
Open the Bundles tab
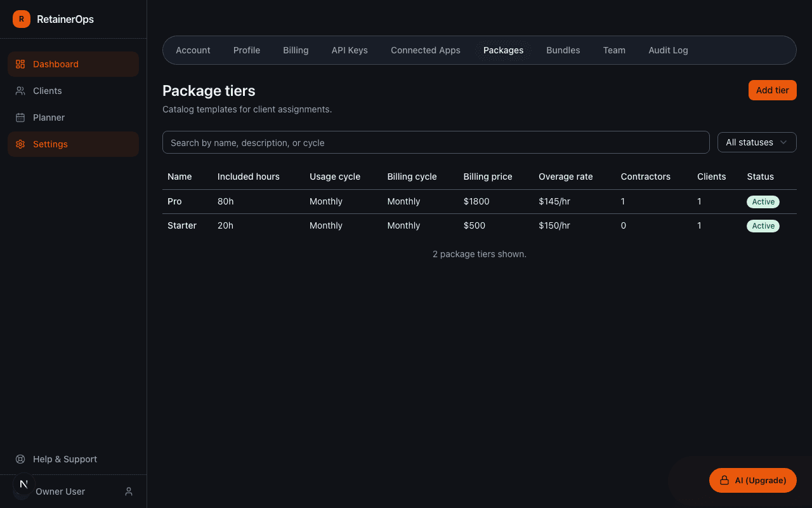point(563,50)
